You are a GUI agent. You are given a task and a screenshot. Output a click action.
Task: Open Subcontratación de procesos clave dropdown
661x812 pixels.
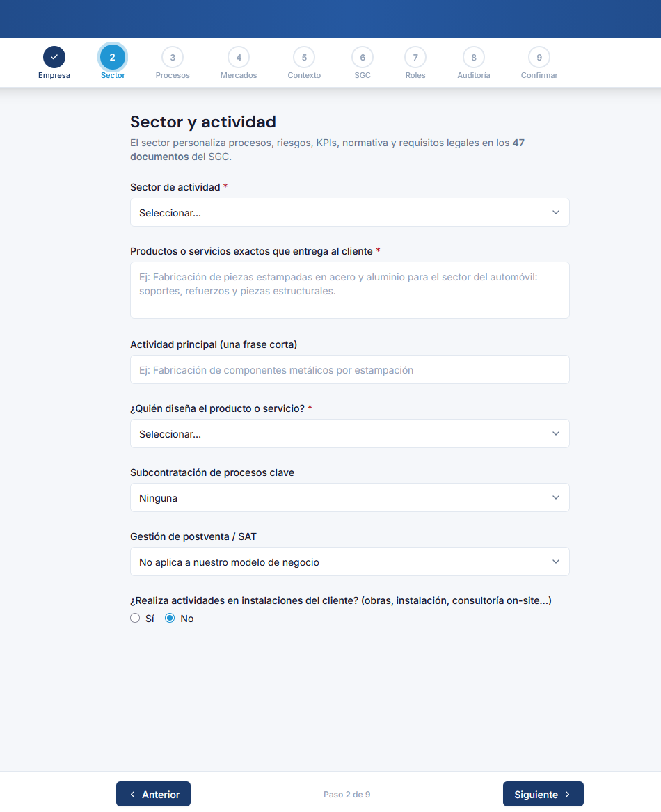click(x=350, y=497)
